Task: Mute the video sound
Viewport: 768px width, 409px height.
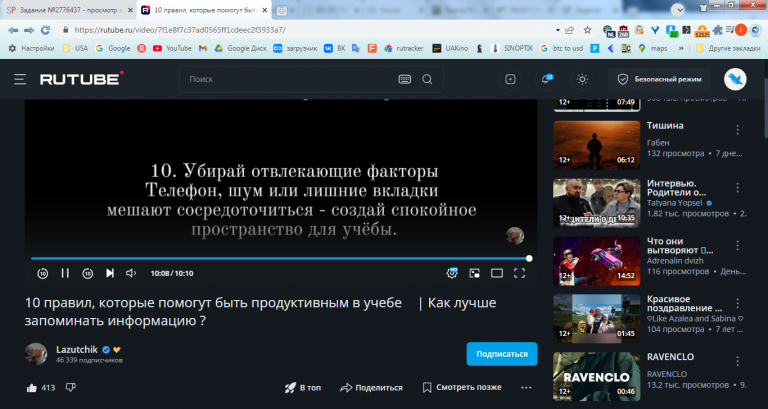Action: point(131,273)
